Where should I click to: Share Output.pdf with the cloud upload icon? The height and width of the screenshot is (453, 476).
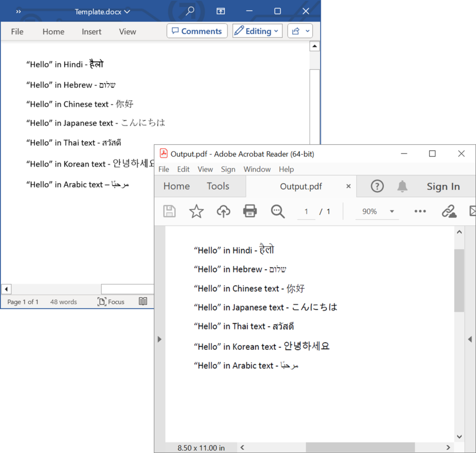pyautogui.click(x=223, y=211)
